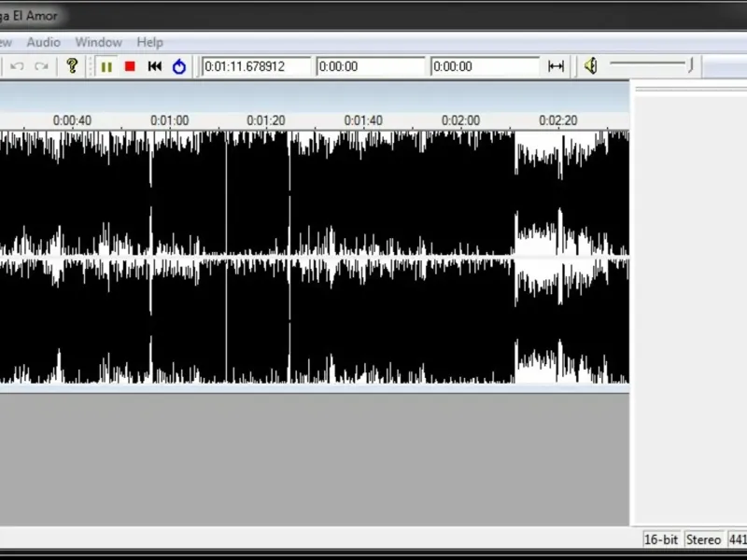Click the 0:01:20 mark on the timeline ruler
747x560 pixels.
point(266,120)
